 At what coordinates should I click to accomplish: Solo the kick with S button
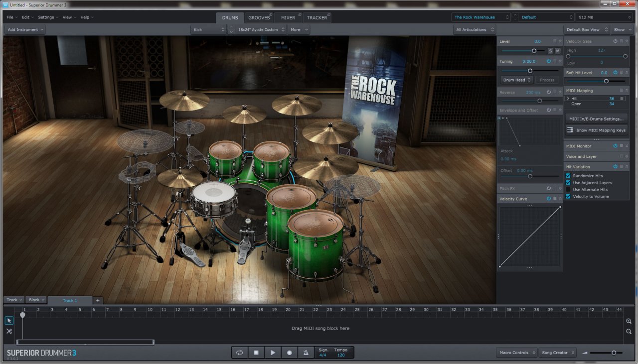(550, 51)
